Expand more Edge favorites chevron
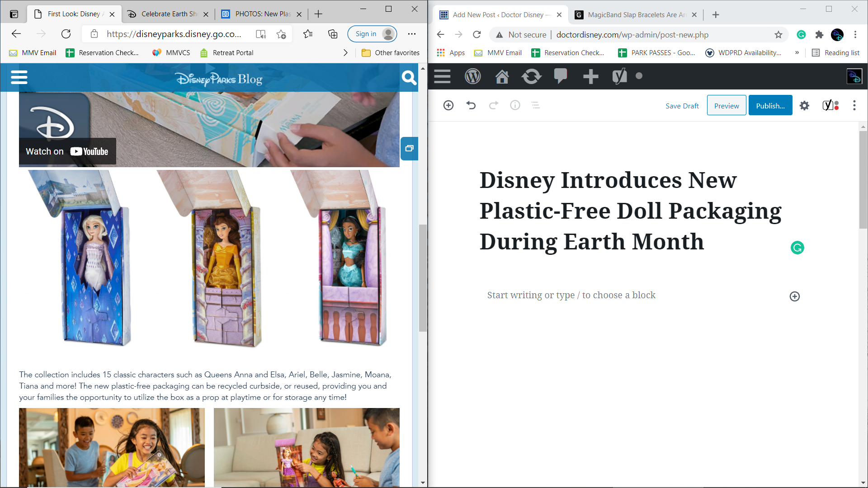This screenshot has width=868, height=488. tap(346, 53)
